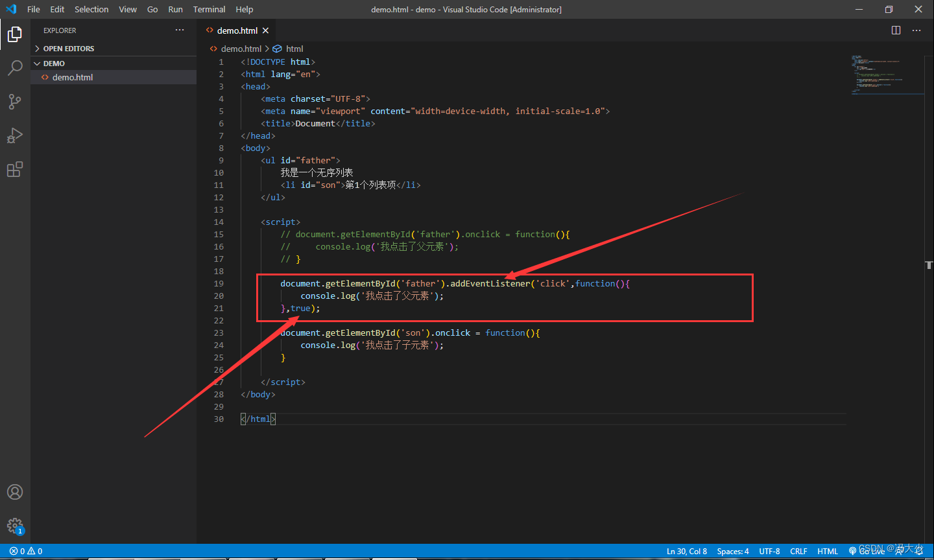Click meta charset="UTF-8" on line 4

pyautogui.click(x=315, y=99)
